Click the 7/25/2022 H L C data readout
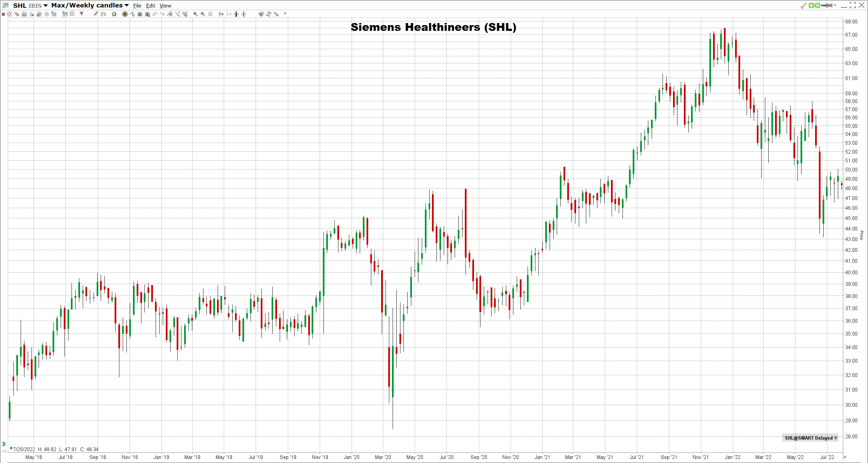Viewport: 868px width, 463px height. tap(56, 449)
